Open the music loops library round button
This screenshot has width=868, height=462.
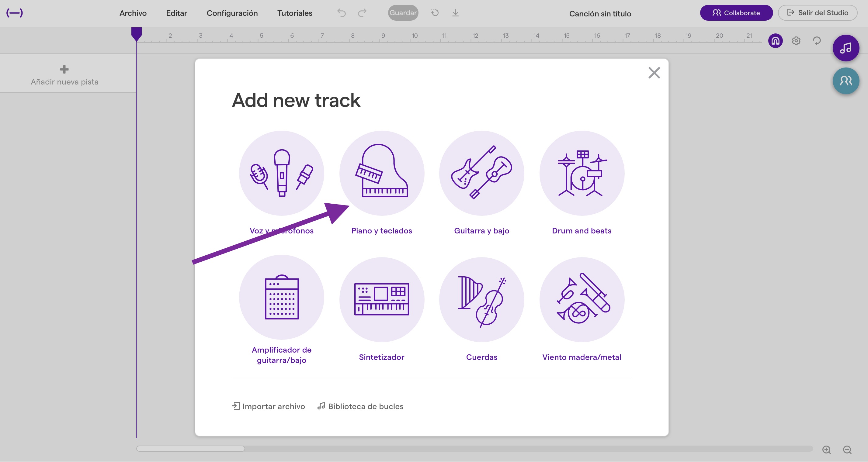845,48
